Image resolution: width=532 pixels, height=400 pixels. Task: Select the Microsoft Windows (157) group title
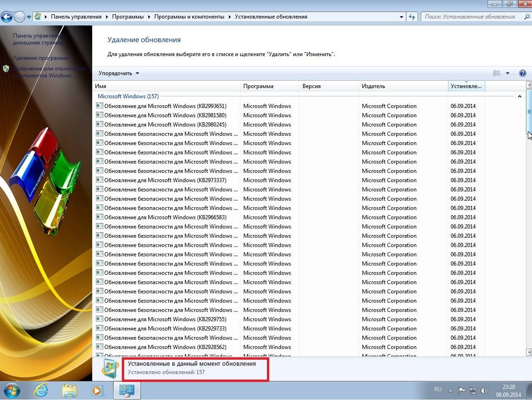[x=128, y=96]
